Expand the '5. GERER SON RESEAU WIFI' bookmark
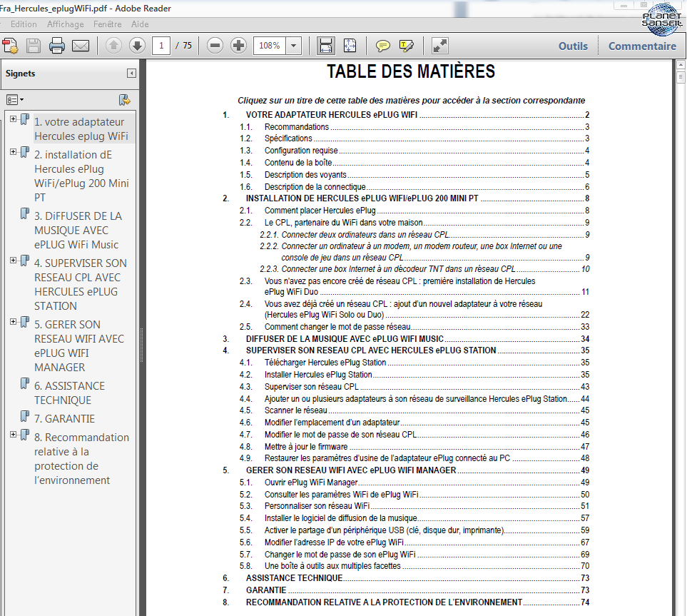687x616 pixels. [14, 322]
